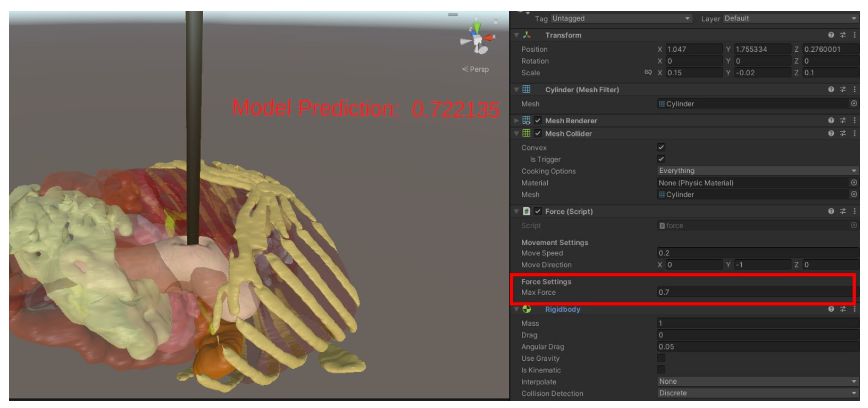
Task: Uncheck the Convex checkbox
Action: tap(661, 147)
